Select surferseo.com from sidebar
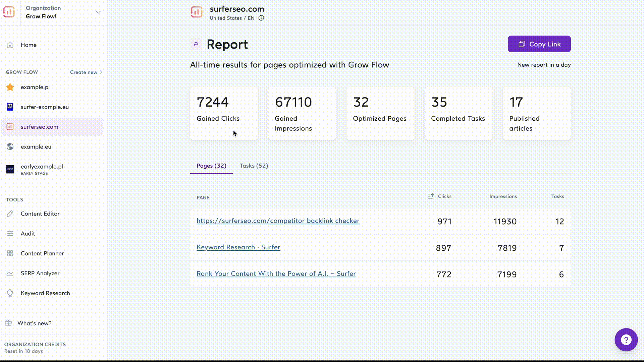This screenshot has width=644, height=362. click(39, 127)
